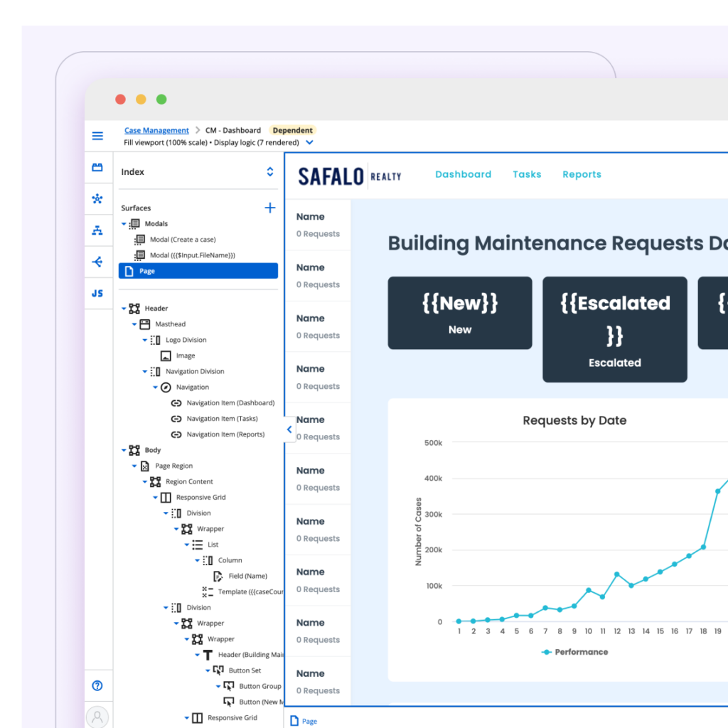728x728 pixels.
Task: Click the Modals group icon
Action: (134, 224)
